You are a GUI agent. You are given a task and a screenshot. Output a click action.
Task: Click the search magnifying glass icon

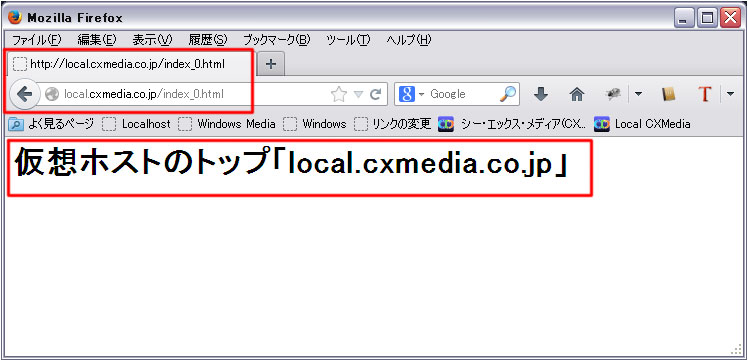point(508,94)
